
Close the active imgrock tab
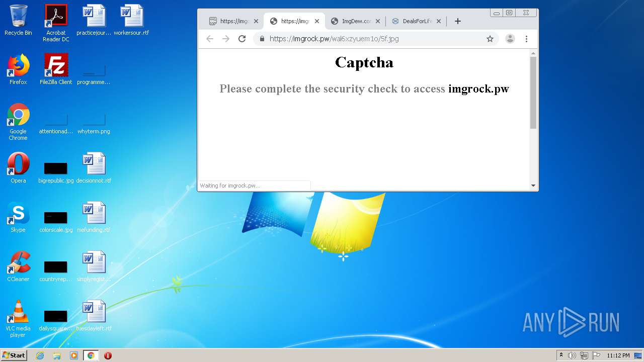[317, 21]
